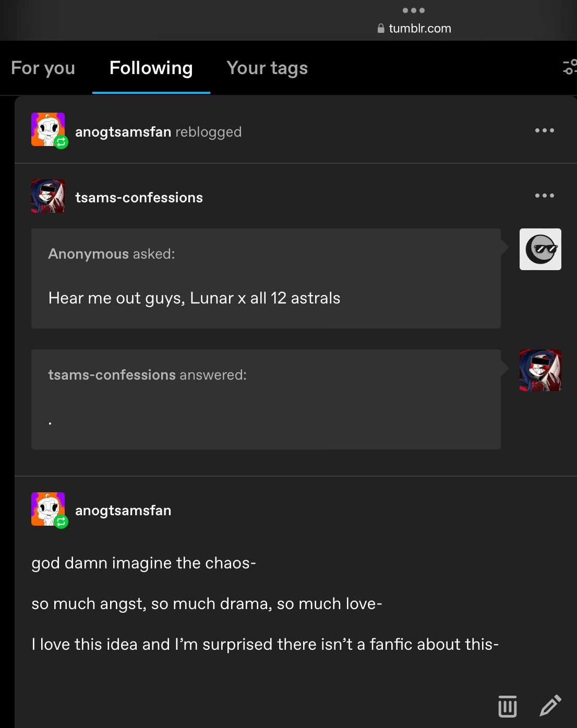Click the address bar lock icon
This screenshot has height=728, width=577.
tap(381, 29)
